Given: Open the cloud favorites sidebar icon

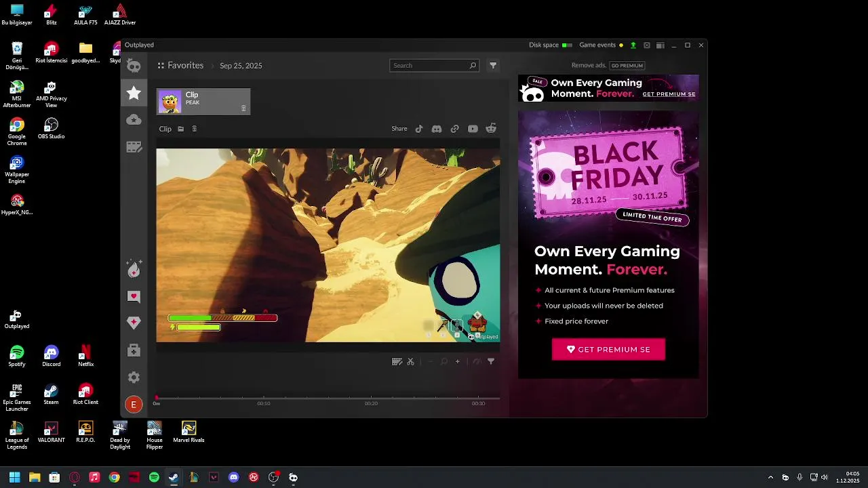Looking at the screenshot, I should point(134,120).
